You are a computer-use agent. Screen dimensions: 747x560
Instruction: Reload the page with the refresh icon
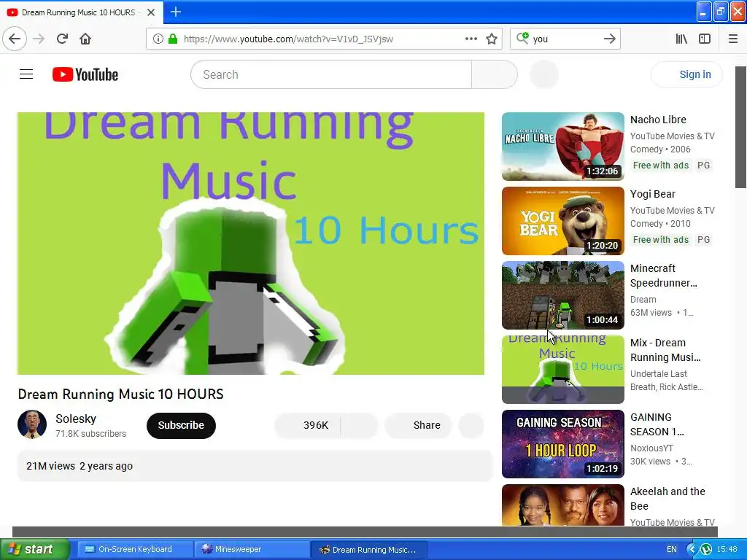click(x=62, y=39)
